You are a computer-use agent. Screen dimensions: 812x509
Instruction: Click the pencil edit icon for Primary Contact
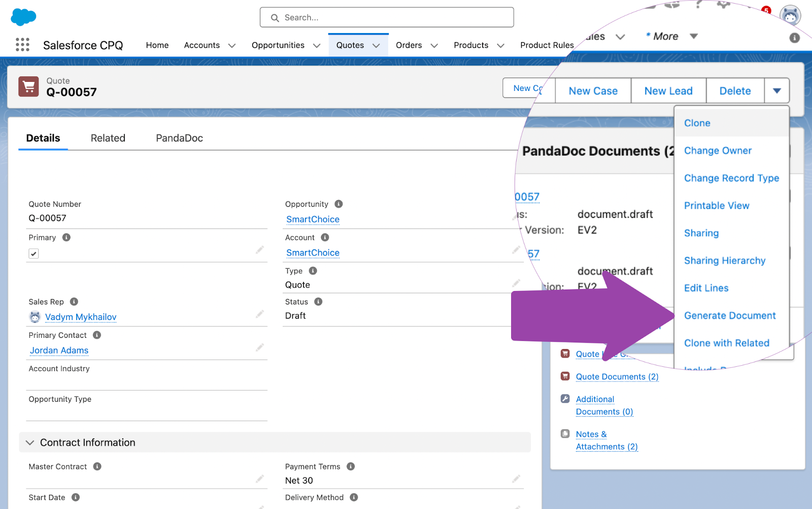click(x=260, y=347)
